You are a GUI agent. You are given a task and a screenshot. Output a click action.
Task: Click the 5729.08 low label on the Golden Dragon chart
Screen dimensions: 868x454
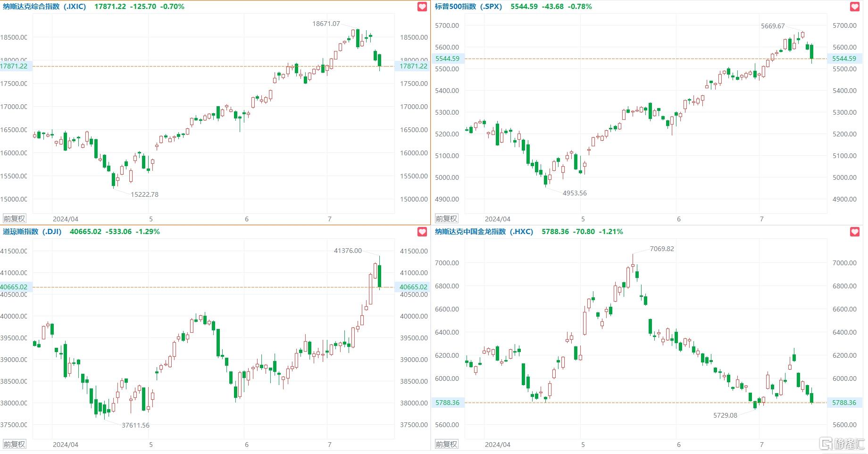tap(725, 415)
